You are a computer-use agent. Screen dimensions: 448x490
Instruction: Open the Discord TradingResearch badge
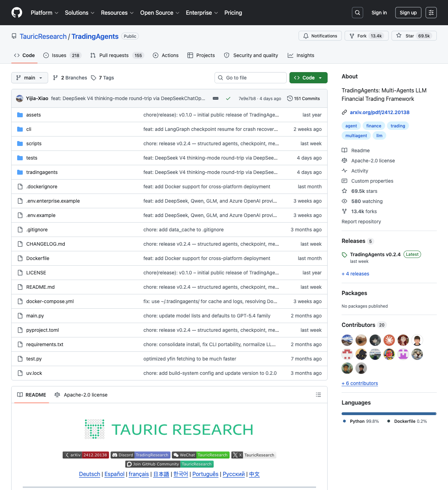pos(140,455)
